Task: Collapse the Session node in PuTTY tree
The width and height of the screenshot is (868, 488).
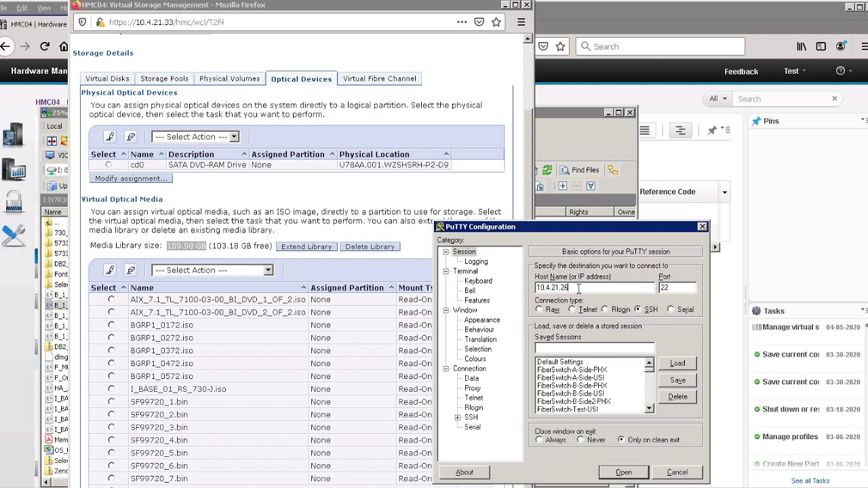Action: [x=446, y=252]
